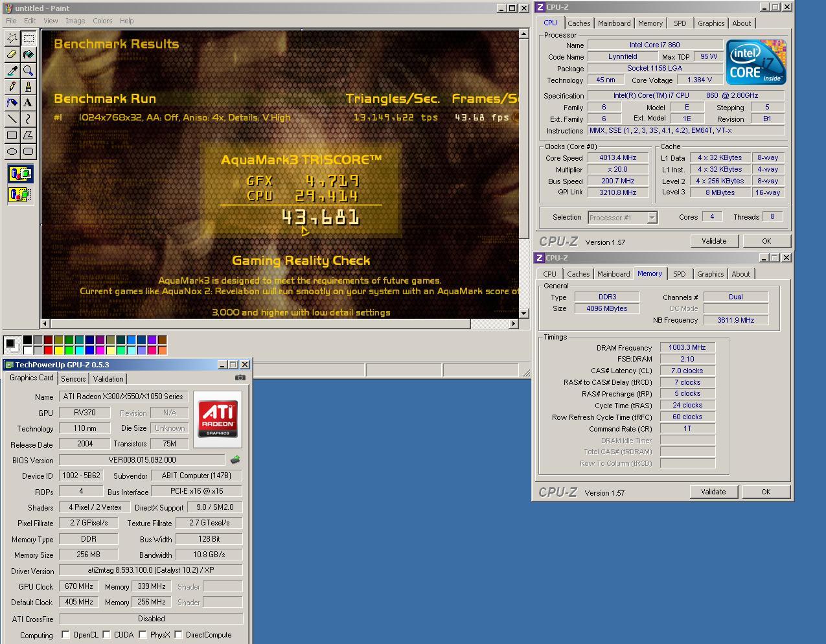This screenshot has height=644, width=826.
Task: Select the Pencil tool in Paint
Action: (12, 87)
